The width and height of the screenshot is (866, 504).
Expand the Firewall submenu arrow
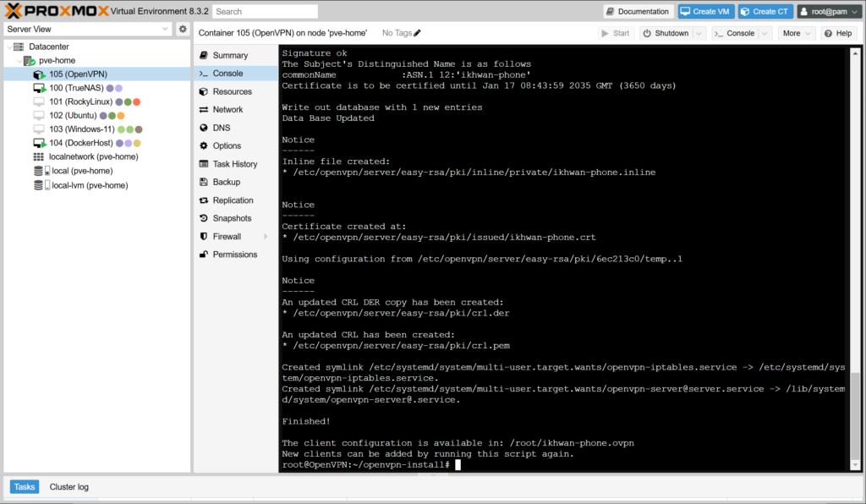pyautogui.click(x=266, y=237)
